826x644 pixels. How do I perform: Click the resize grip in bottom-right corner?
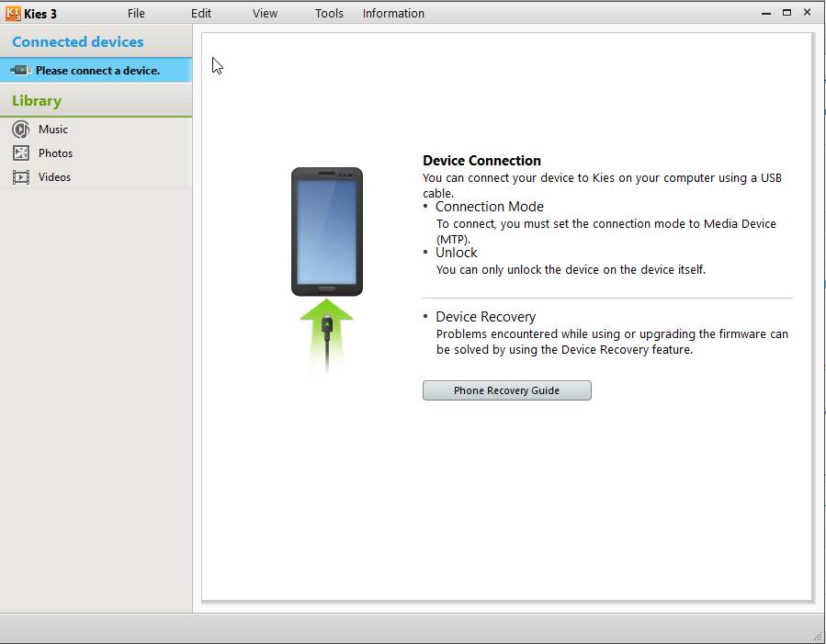(818, 636)
